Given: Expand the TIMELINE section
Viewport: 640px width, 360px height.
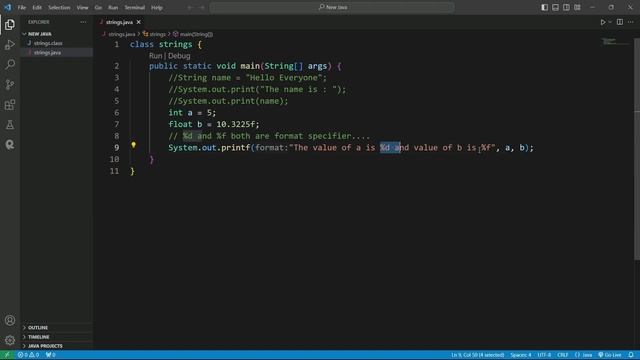Looking at the screenshot, I should tap(57, 337).
